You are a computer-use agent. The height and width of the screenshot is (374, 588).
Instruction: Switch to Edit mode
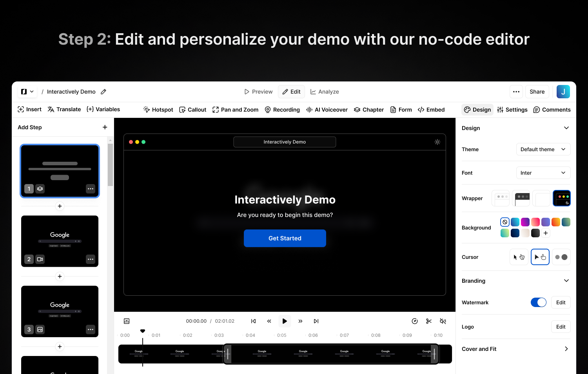(291, 92)
